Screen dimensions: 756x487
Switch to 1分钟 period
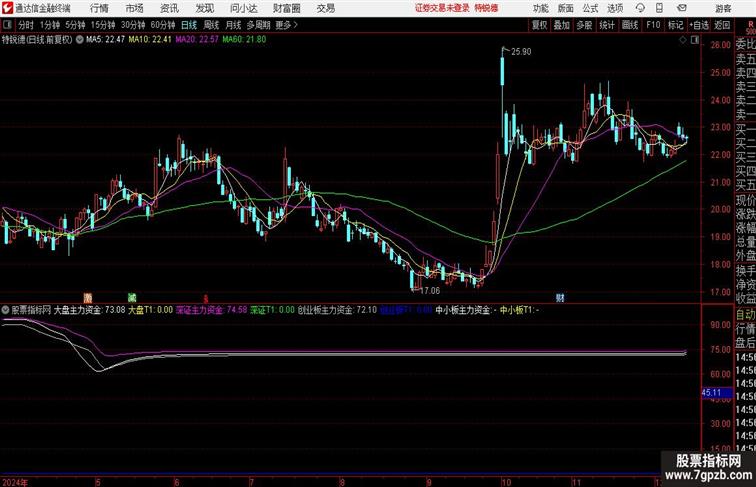(50, 25)
